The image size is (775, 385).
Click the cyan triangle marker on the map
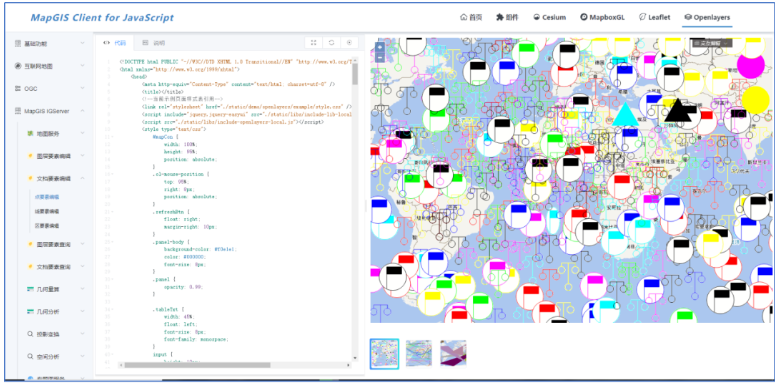tap(625, 115)
